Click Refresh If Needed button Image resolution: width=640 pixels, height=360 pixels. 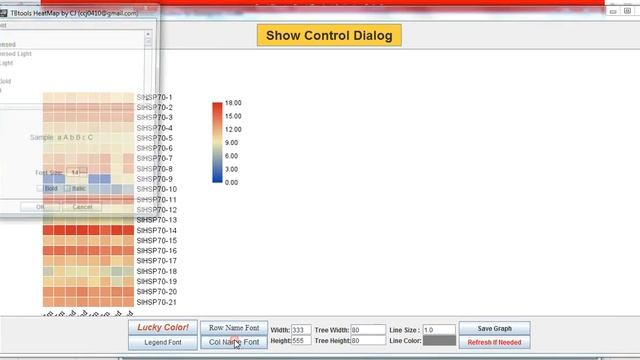(494, 342)
